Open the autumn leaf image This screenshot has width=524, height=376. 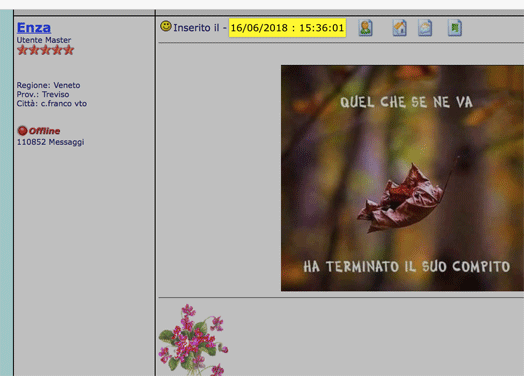[402, 178]
